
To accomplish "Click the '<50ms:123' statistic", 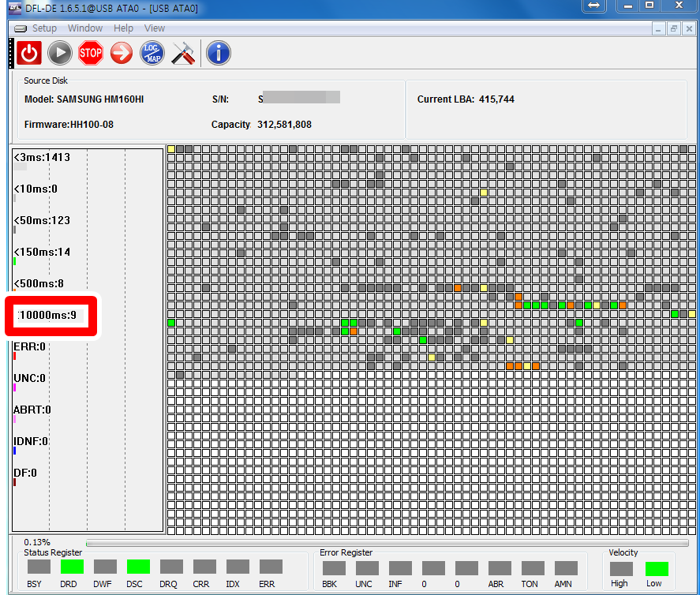I will [42, 220].
